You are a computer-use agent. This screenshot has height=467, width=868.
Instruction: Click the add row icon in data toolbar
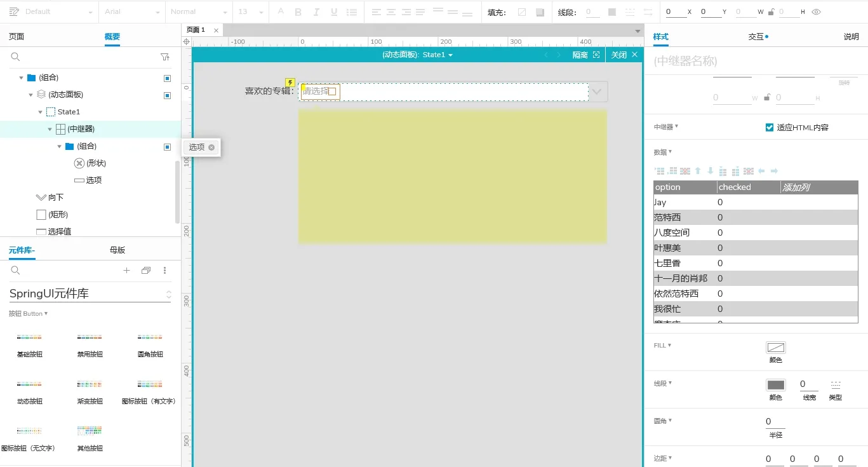click(x=660, y=171)
